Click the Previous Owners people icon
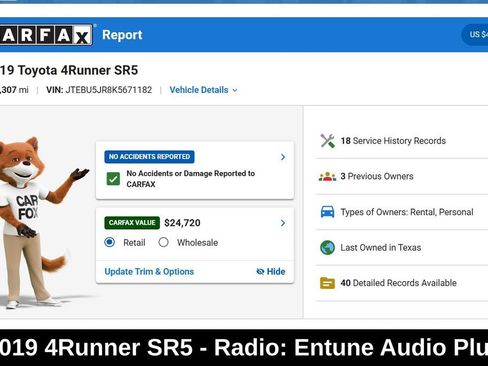This screenshot has height=366, width=488. 327,176
